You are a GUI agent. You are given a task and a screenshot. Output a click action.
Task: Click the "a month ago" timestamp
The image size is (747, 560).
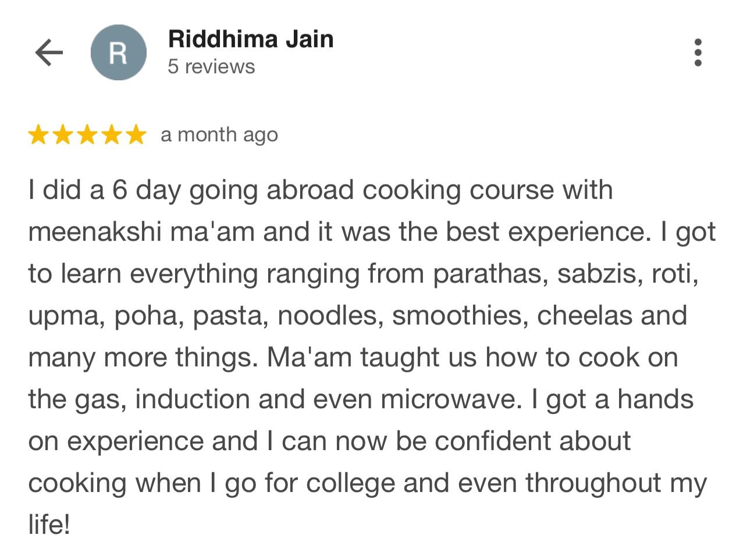(x=219, y=135)
